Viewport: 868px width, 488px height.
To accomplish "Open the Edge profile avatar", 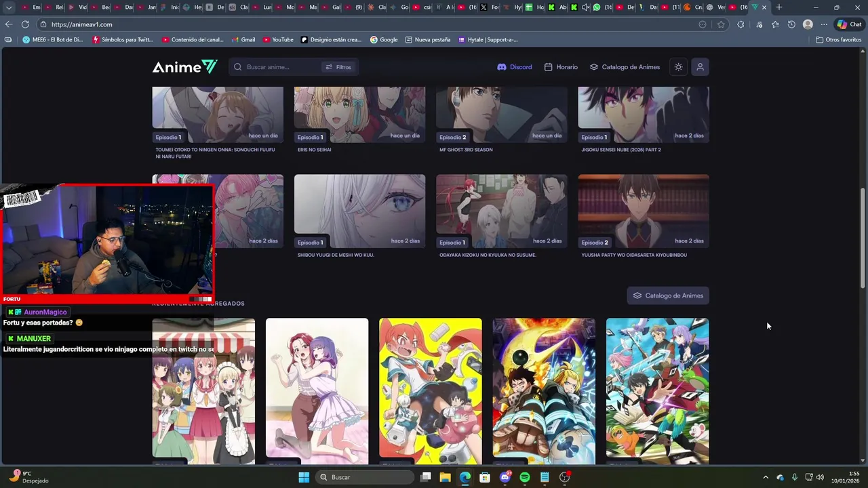I will 808,24.
